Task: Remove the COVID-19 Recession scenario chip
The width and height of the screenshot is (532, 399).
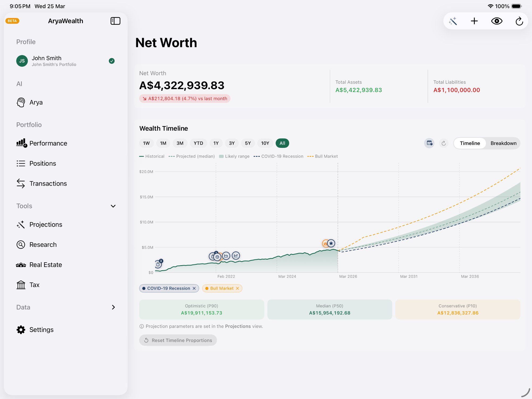Action: [194, 288]
